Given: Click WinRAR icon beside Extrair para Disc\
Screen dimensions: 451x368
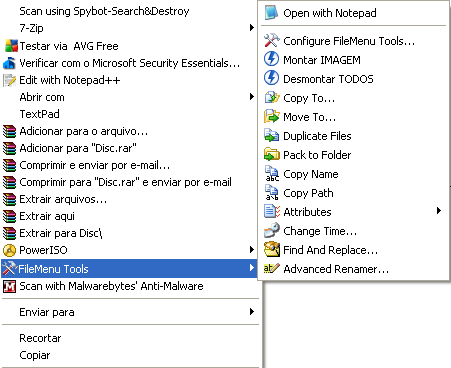Looking at the screenshot, I should tap(9, 233).
